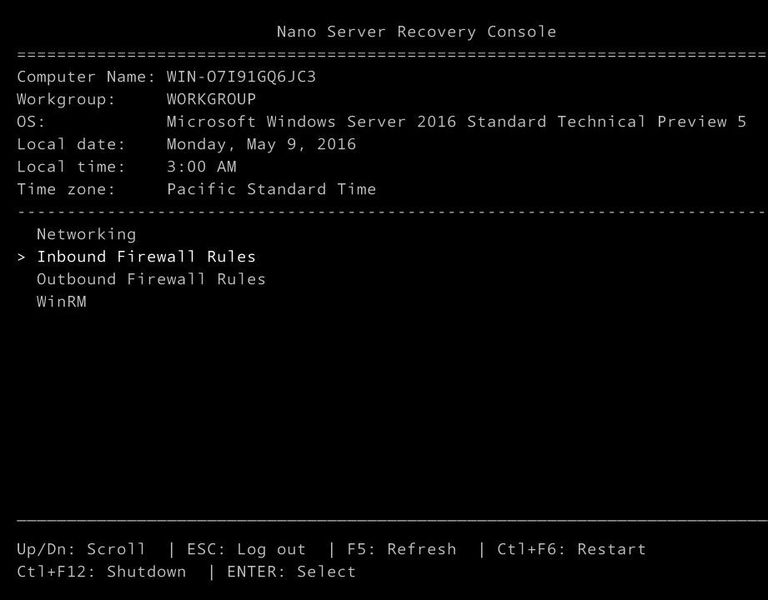Click the 'Up/Dn: Scroll' hint
Screen dimensions: 768x600
point(81,549)
